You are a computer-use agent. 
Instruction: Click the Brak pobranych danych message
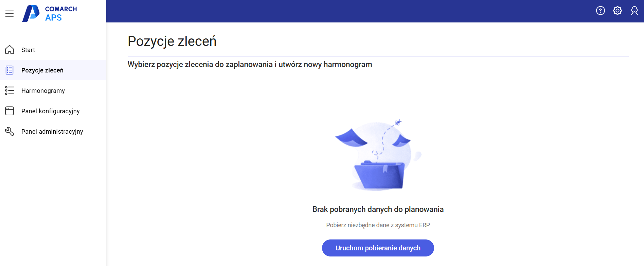click(x=378, y=209)
